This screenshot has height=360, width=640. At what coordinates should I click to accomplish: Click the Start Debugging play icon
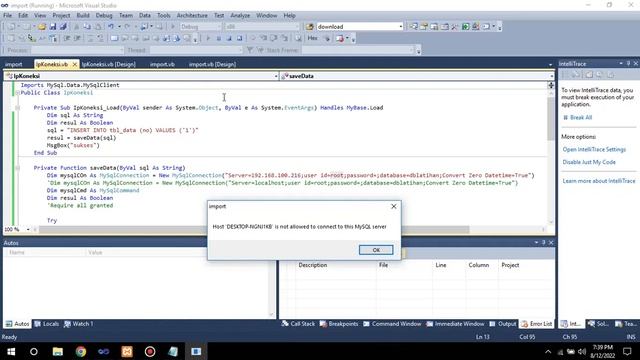pos(173,27)
